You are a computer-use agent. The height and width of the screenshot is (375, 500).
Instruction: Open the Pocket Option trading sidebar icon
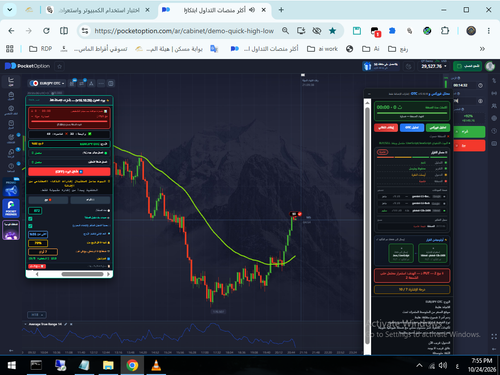11,81
